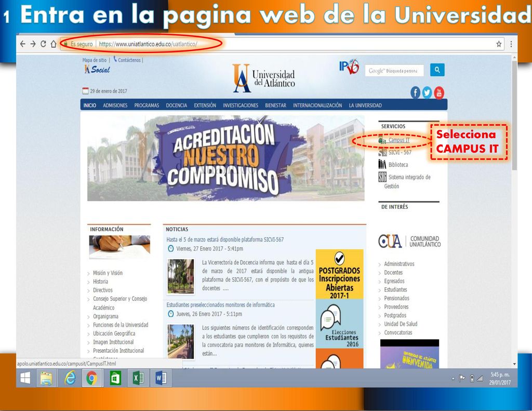Click the Campus IT service link

click(x=399, y=140)
